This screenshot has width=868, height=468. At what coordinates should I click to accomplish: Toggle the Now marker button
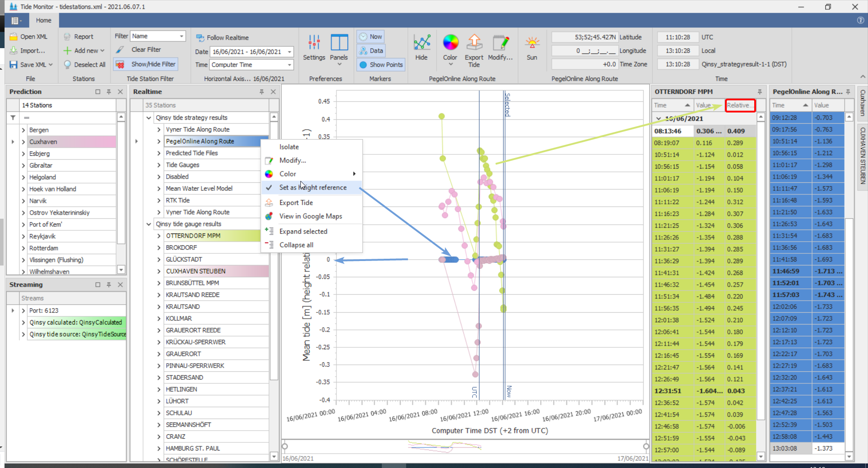[x=371, y=37]
